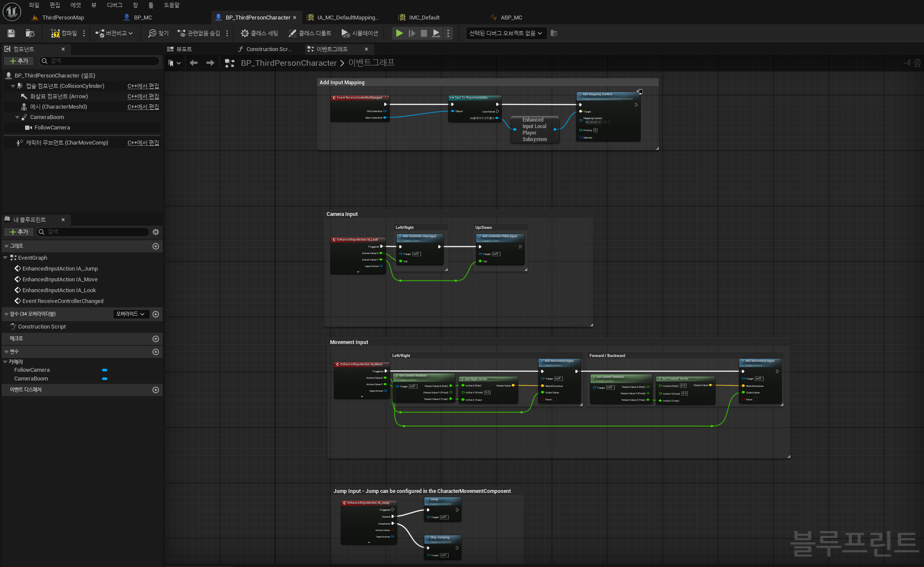Screen dimensions: 924x567
Task: Click the browse to asset icon
Action: click(x=30, y=33)
